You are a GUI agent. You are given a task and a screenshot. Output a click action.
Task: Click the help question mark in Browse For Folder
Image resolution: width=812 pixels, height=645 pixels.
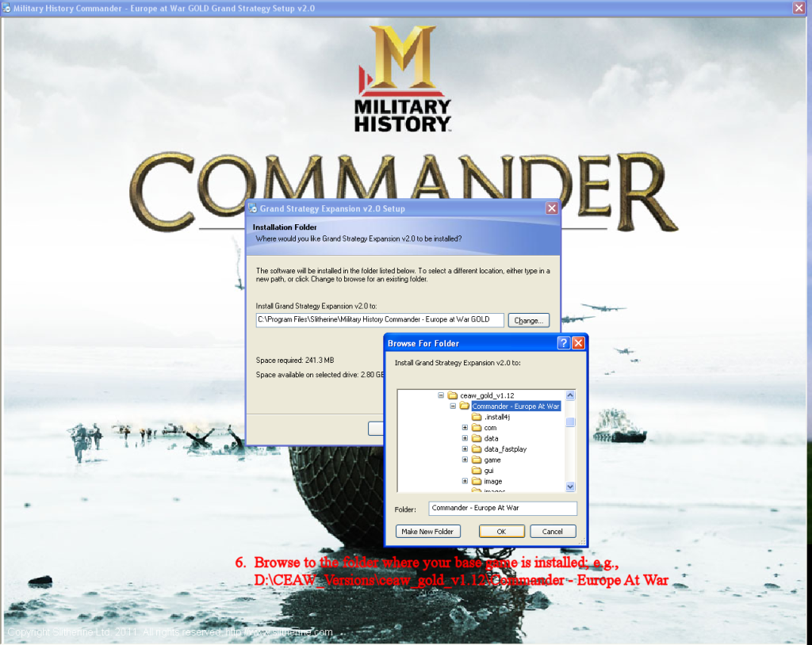tap(564, 342)
